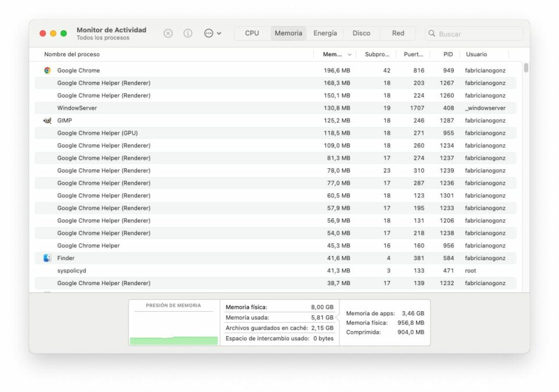Image resolution: width=559 pixels, height=392 pixels.
Task: Zoom window with the green button
Action: 64,34
